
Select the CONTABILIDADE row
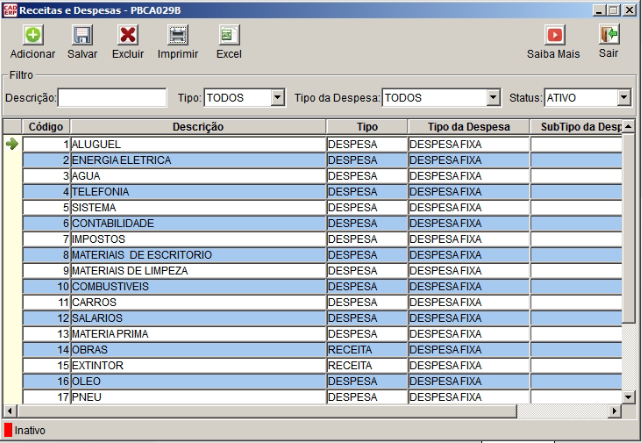(x=322, y=223)
